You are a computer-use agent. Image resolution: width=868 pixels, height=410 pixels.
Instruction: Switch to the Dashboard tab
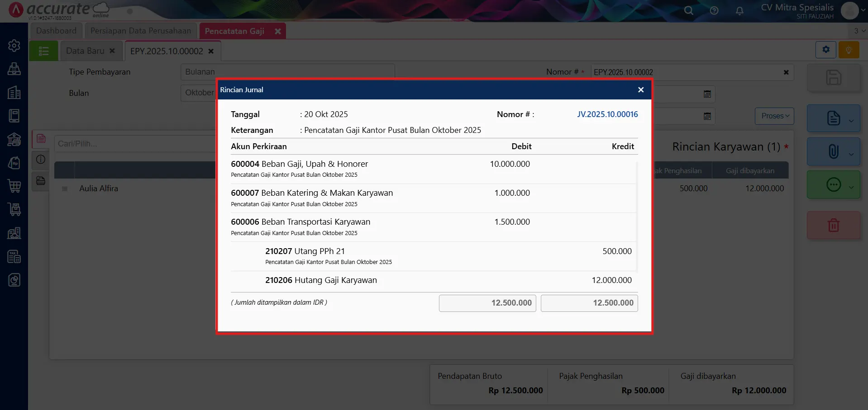point(57,31)
